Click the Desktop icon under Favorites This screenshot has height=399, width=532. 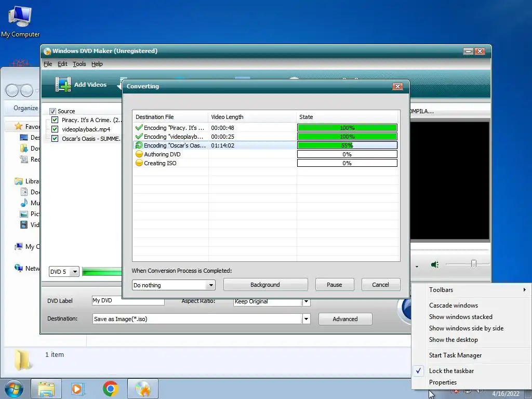pos(24,137)
